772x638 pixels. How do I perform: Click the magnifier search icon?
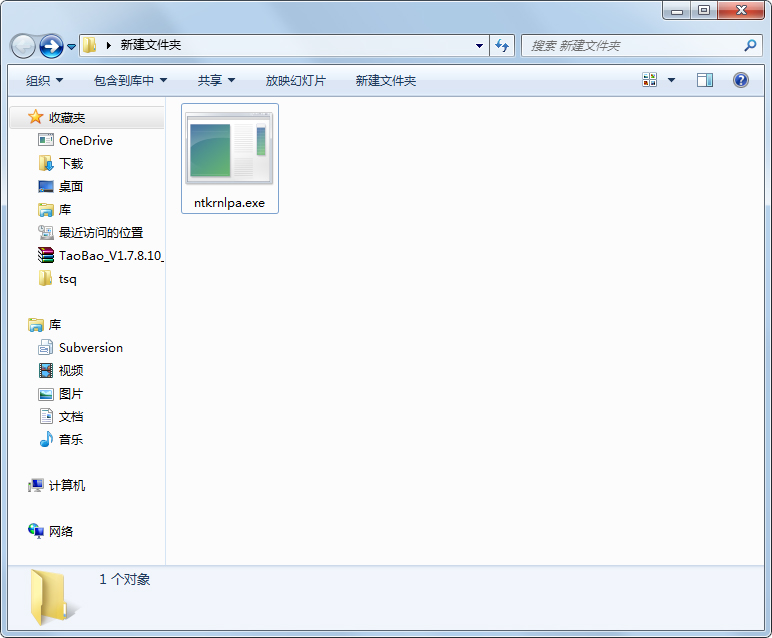[x=750, y=46]
